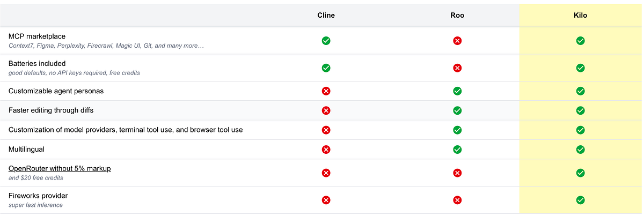
Task: Click the Fireworks provider feature label
Action: pyautogui.click(x=38, y=196)
